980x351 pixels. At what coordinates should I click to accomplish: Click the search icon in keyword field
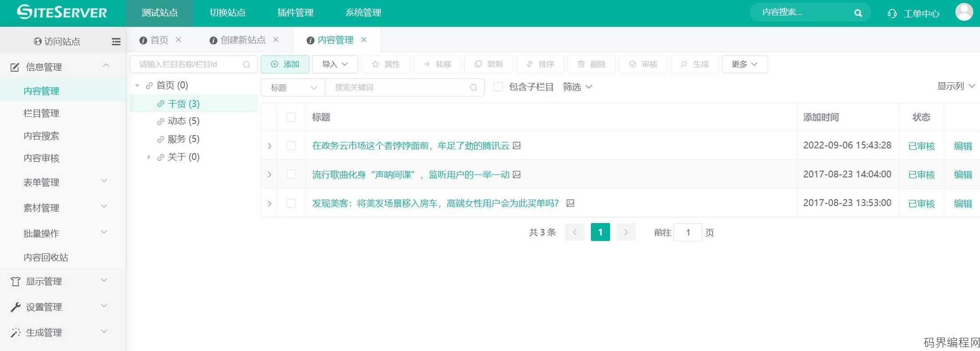pos(474,88)
